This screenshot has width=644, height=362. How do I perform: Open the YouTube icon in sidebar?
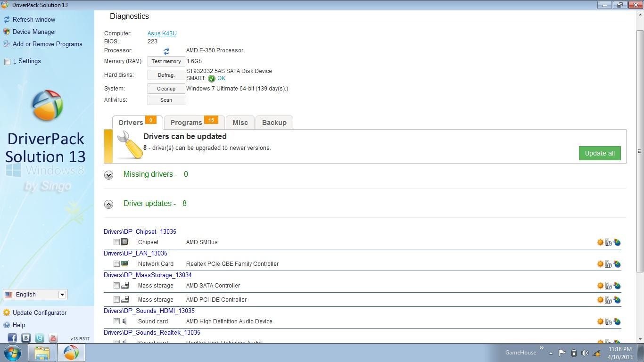pos(53,337)
